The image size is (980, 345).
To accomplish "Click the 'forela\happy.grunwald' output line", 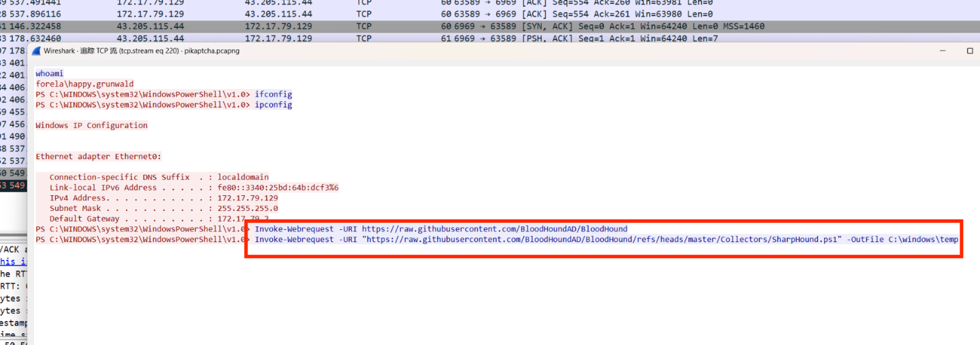I will click(x=85, y=84).
